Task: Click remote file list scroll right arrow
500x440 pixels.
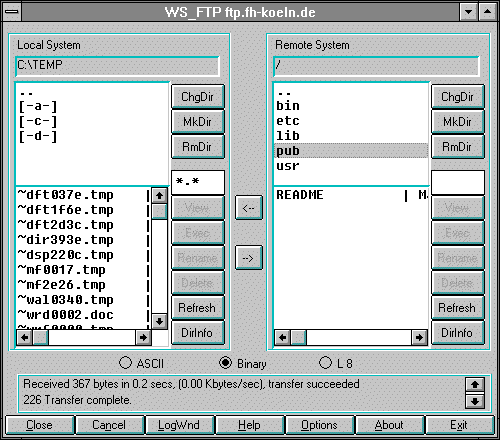Action: pyautogui.click(x=419, y=338)
